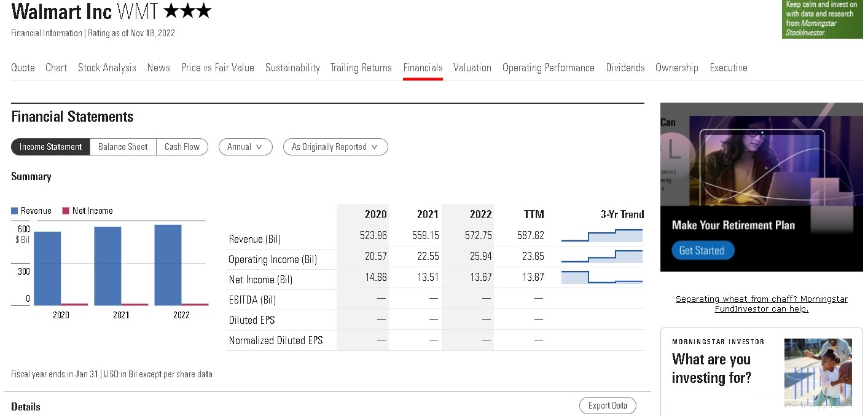Open the Morningstar FundInvestor link

pyautogui.click(x=761, y=304)
